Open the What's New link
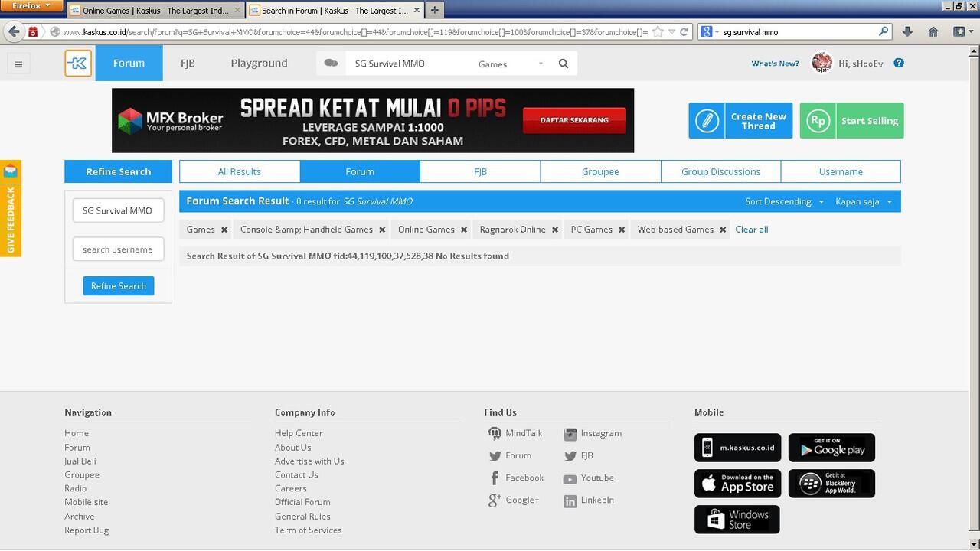Screen dimensions: 980x551 coord(775,64)
